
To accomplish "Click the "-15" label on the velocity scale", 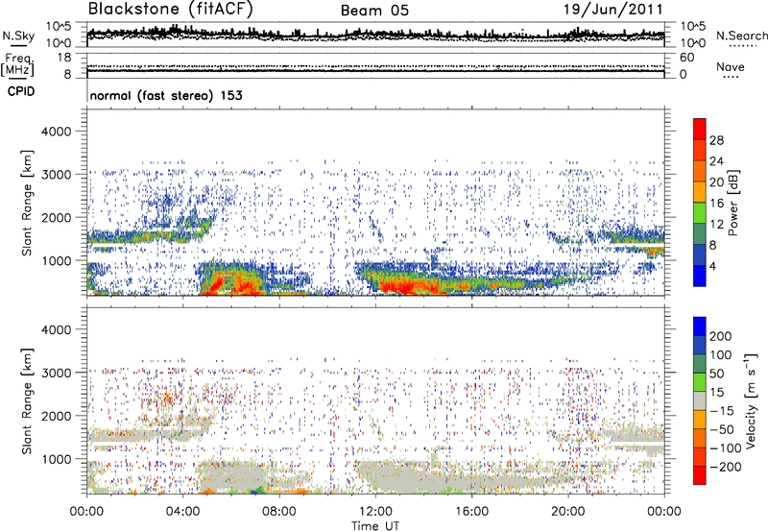I will pos(722,411).
